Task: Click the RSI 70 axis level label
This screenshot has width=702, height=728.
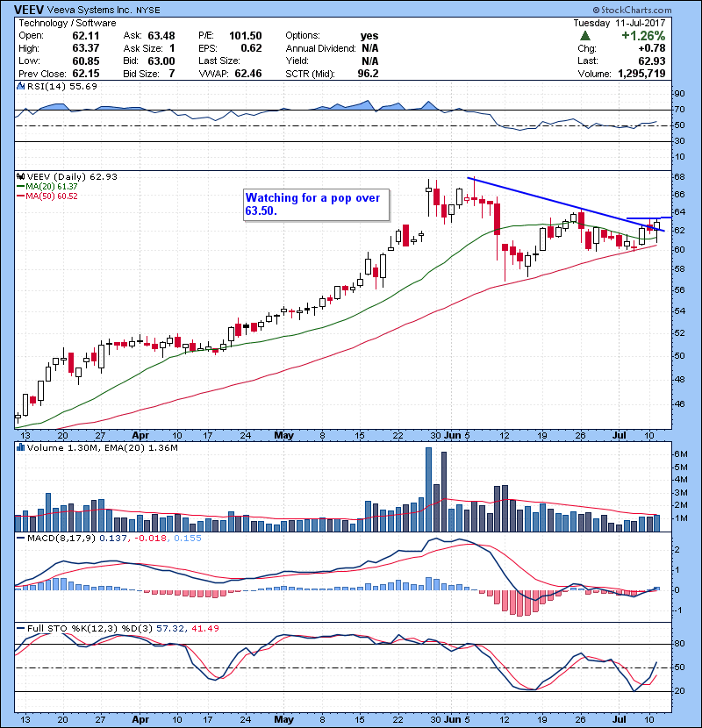Action: coord(679,110)
